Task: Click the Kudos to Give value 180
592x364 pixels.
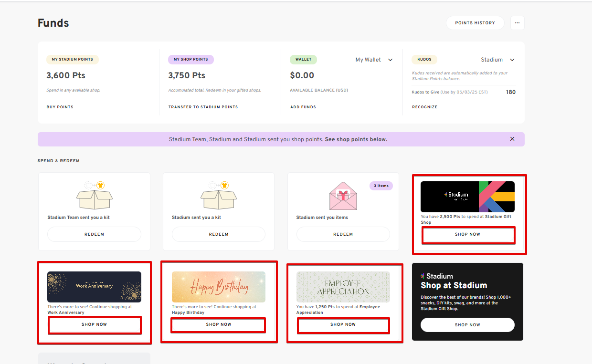Action: pos(511,92)
